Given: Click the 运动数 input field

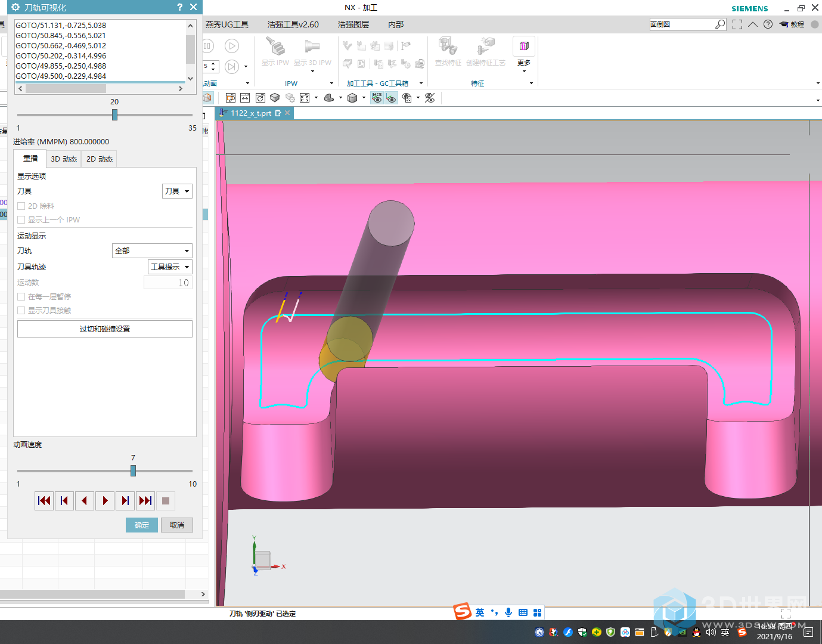Looking at the screenshot, I should [167, 283].
